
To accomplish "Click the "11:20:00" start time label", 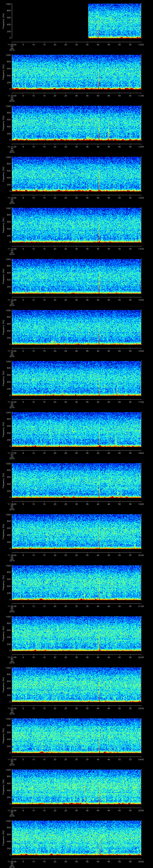I will coord(12,606).
